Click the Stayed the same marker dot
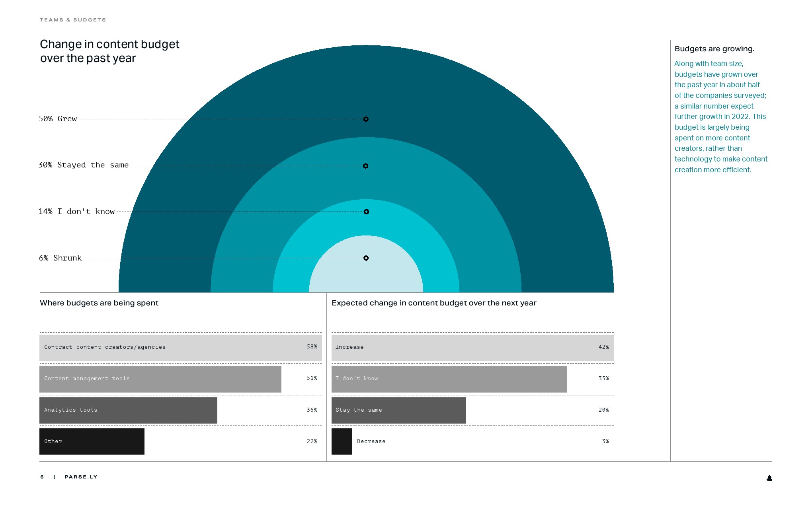The width and height of the screenshot is (812, 525). click(366, 166)
